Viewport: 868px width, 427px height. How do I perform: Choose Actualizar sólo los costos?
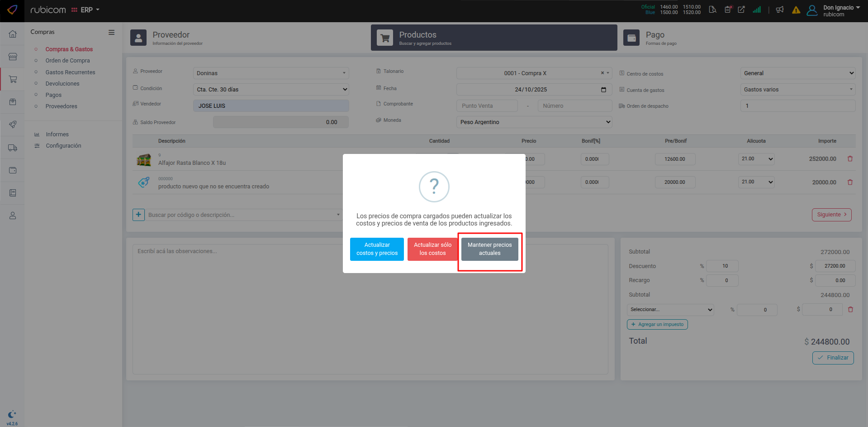click(x=432, y=249)
